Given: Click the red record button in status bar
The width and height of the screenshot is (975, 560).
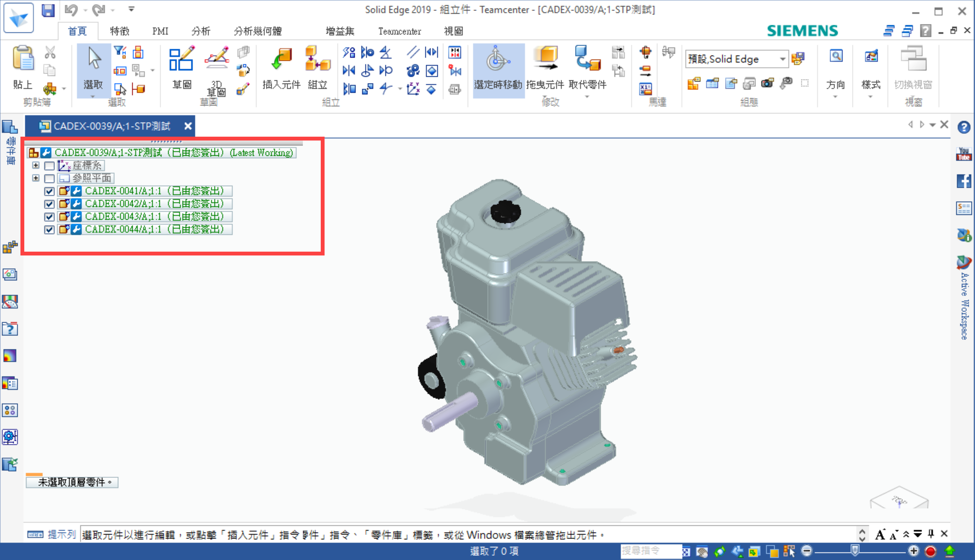Looking at the screenshot, I should (x=931, y=551).
